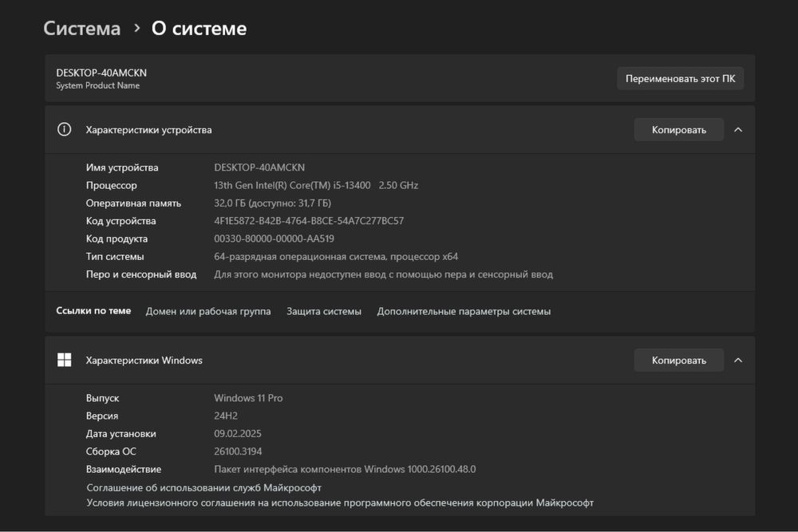This screenshot has height=532, width=798.
Task: Click Переименовать этот ПК button
Action: pos(680,78)
